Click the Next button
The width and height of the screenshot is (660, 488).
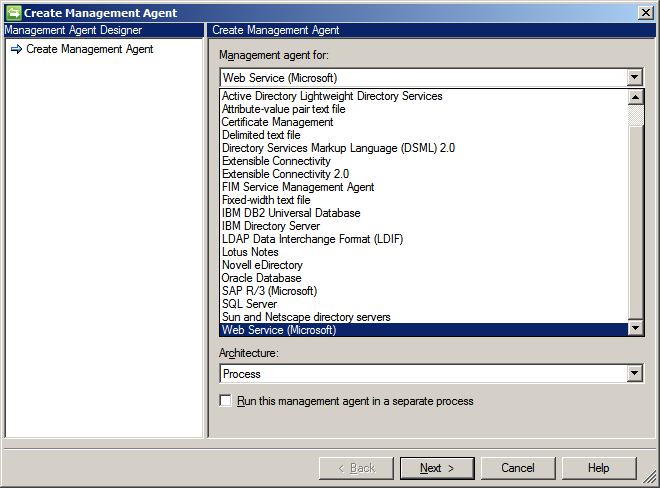[437, 468]
